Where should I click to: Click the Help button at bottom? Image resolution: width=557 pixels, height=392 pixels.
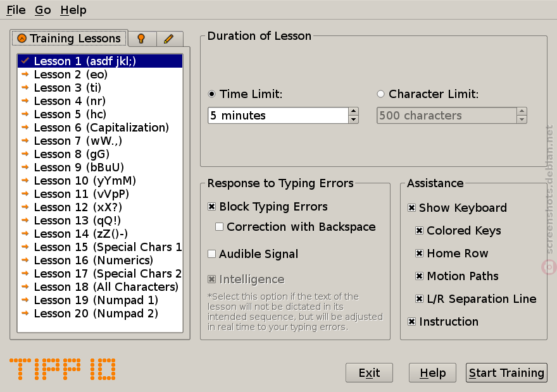pos(432,373)
